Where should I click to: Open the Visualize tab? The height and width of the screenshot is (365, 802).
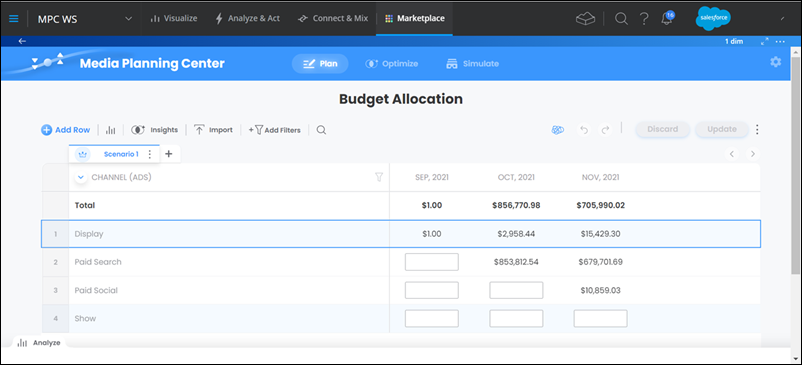pyautogui.click(x=173, y=18)
